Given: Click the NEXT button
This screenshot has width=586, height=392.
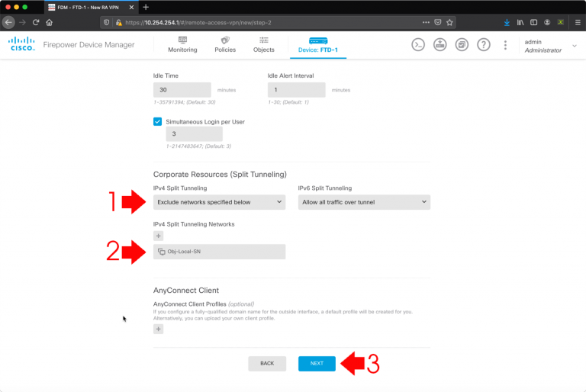Looking at the screenshot, I should 317,363.
